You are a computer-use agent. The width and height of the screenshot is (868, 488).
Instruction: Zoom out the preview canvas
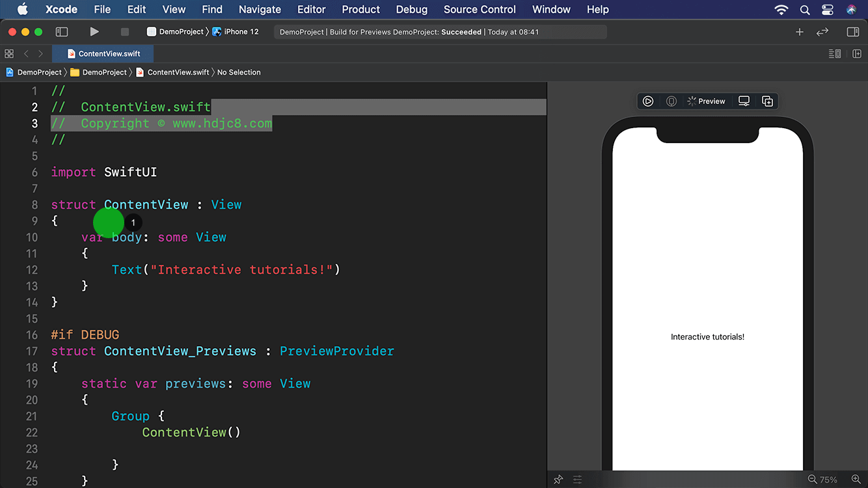(x=812, y=480)
